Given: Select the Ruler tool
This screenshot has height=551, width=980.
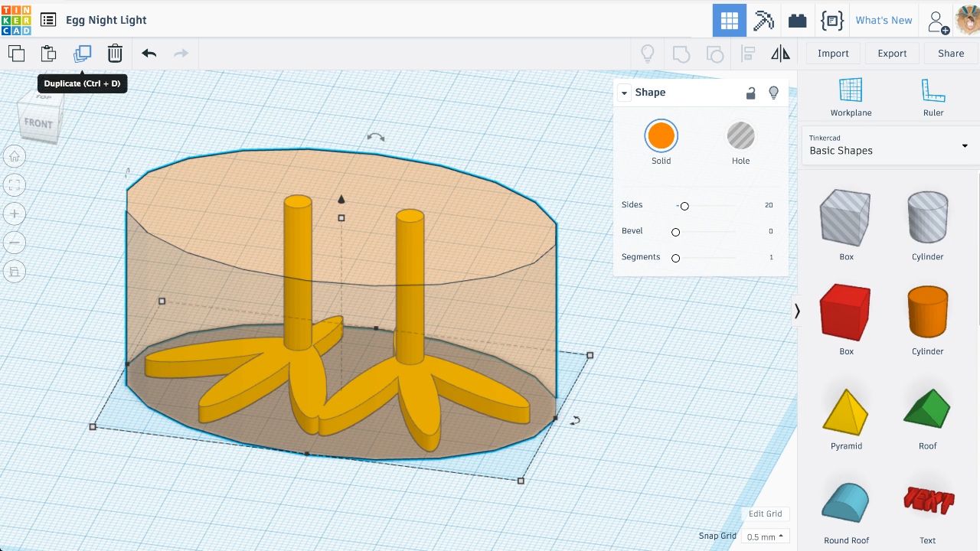Looking at the screenshot, I should coord(933,96).
